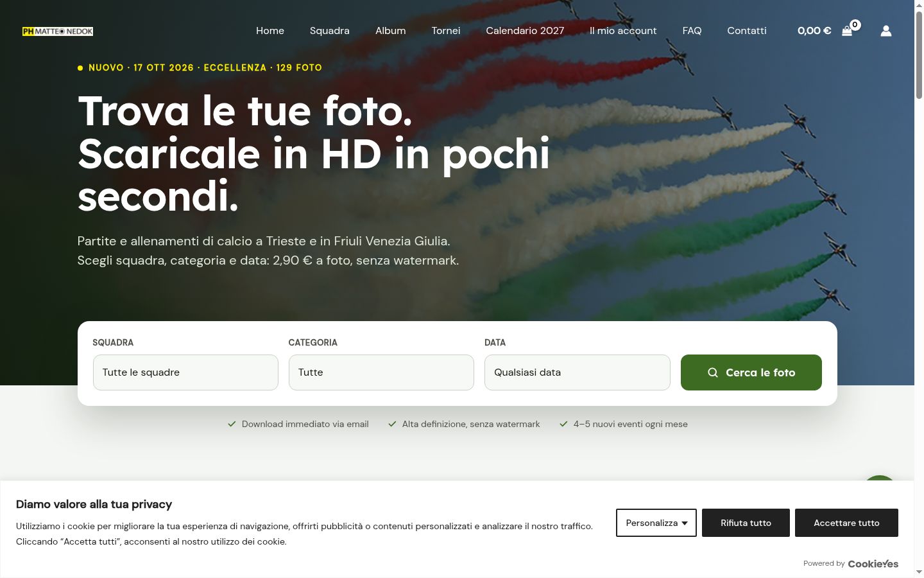
Task: Click the 'Trova le tue foto.' headline
Action: point(245,111)
